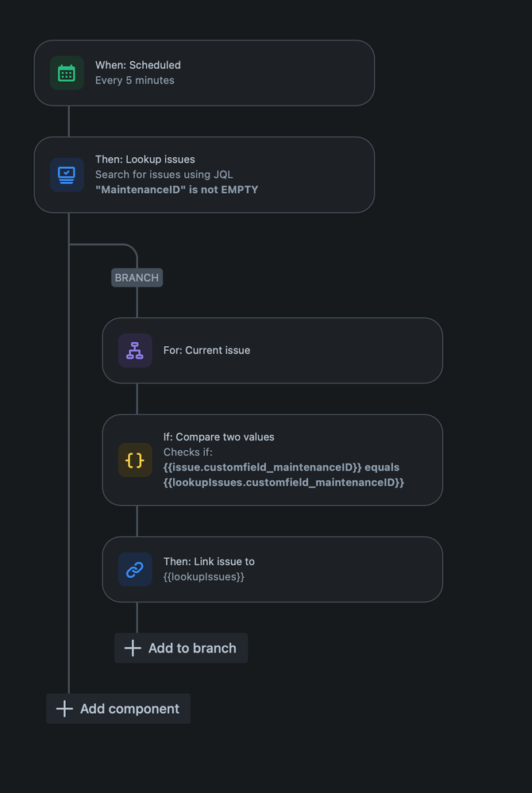Select the BRANCH label tag
The image size is (532, 793).
coord(137,278)
